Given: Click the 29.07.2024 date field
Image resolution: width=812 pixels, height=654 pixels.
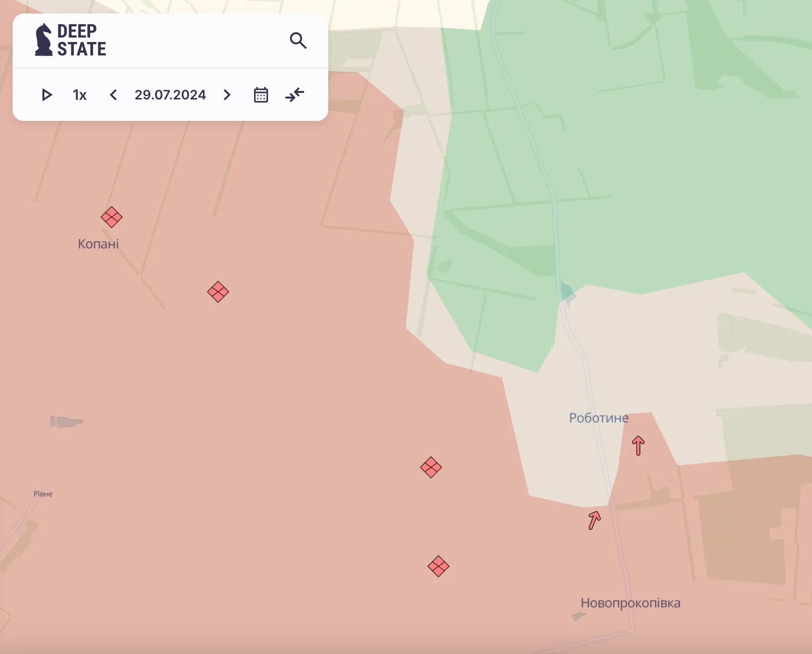Looking at the screenshot, I should point(170,95).
